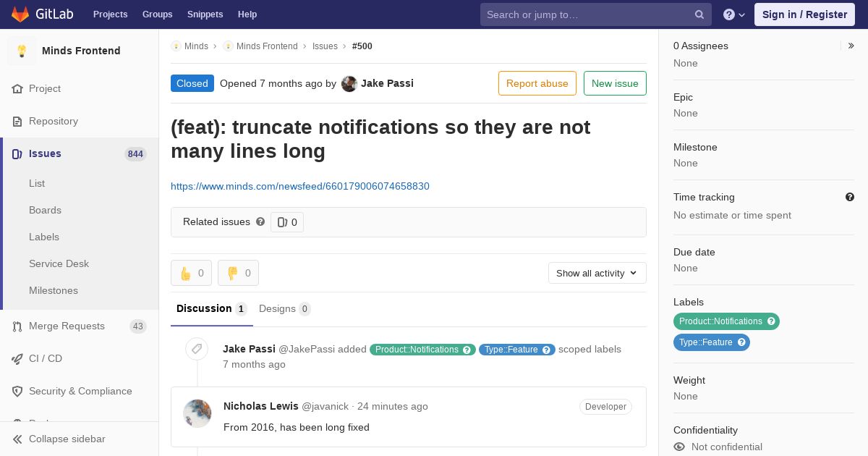Click Nicholas Lewis commenter name
868x456 pixels.
point(261,406)
